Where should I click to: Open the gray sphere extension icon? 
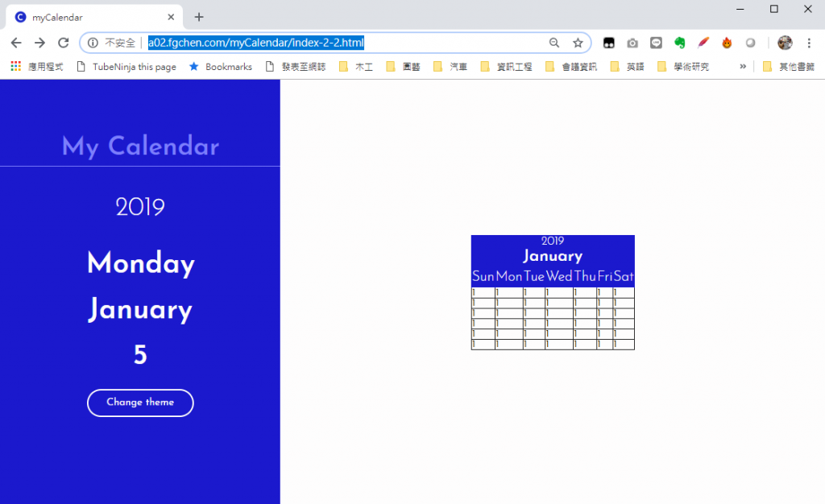(751, 43)
